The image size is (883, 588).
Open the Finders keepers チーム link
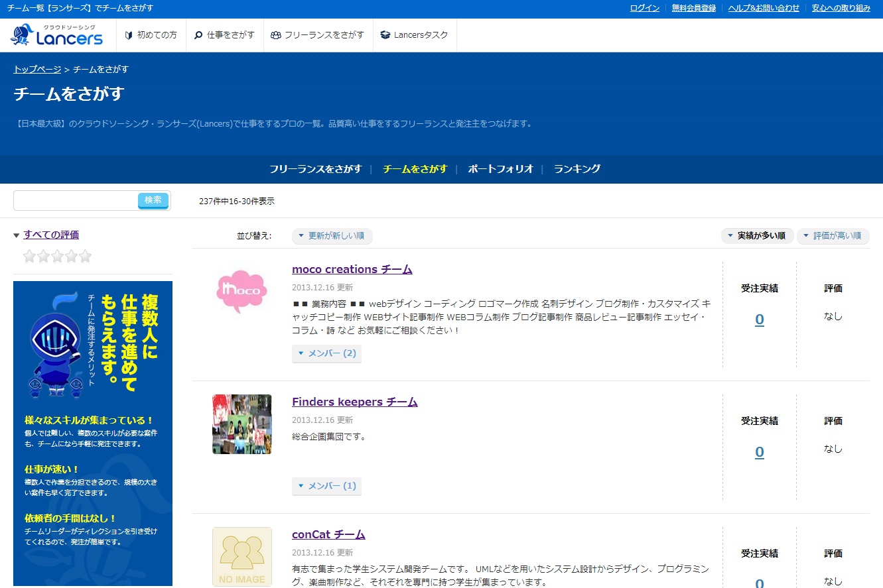click(355, 402)
